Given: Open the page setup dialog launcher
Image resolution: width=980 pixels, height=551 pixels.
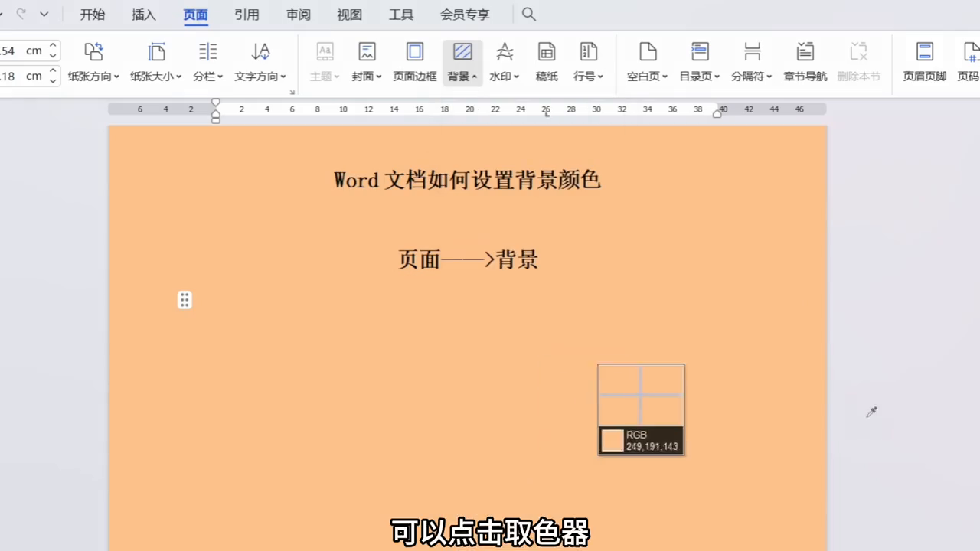Looking at the screenshot, I should pos(292,93).
